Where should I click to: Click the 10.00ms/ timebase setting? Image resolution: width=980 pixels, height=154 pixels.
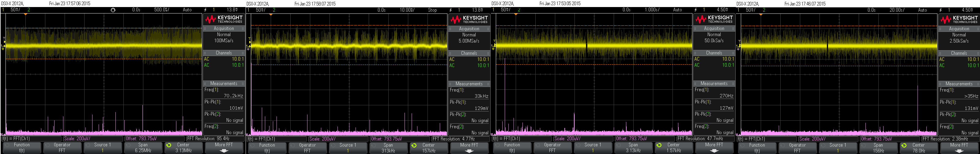(x=407, y=10)
